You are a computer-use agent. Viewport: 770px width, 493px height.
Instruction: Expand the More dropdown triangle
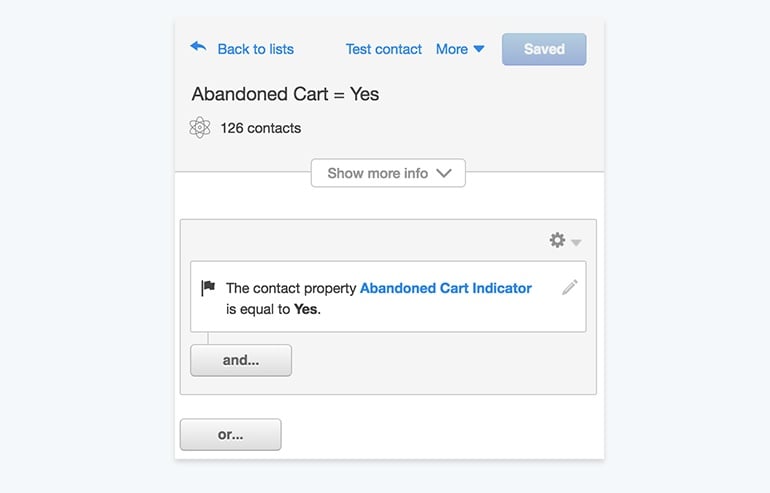coord(479,49)
